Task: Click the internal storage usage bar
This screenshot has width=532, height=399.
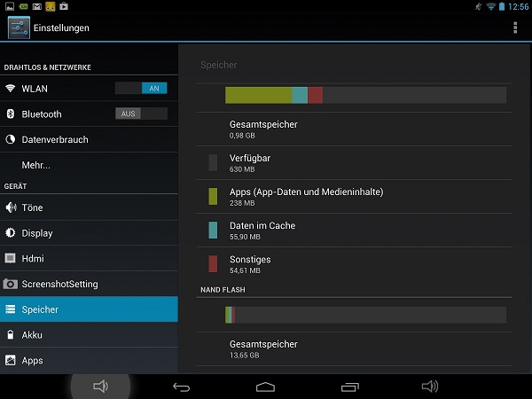Action: pos(365,95)
